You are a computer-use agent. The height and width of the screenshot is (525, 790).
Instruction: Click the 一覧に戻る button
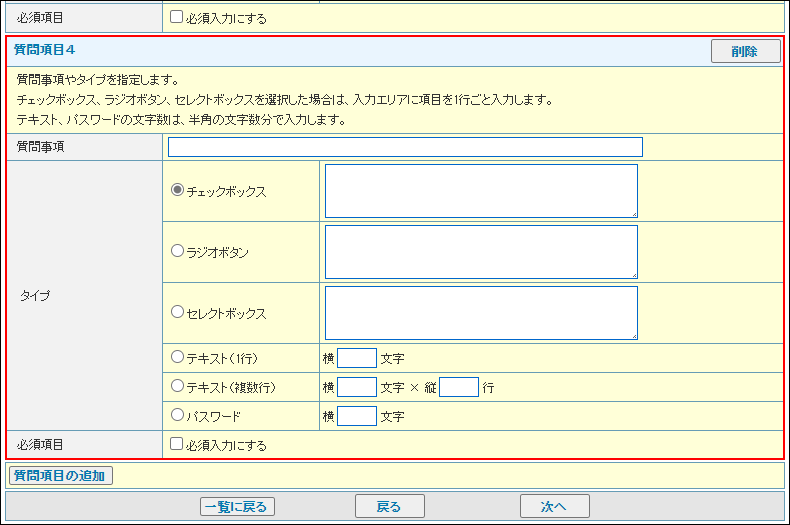(237, 507)
